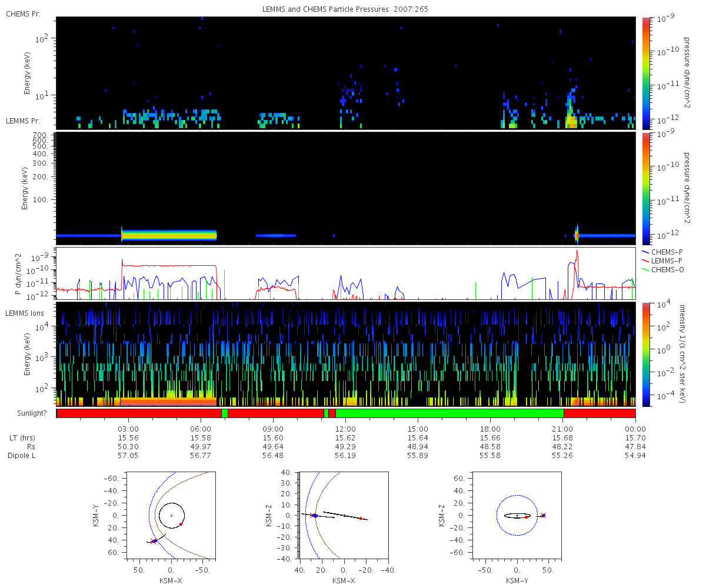Click the 12:00 time axis label
The image size is (706, 588).
tap(345, 429)
